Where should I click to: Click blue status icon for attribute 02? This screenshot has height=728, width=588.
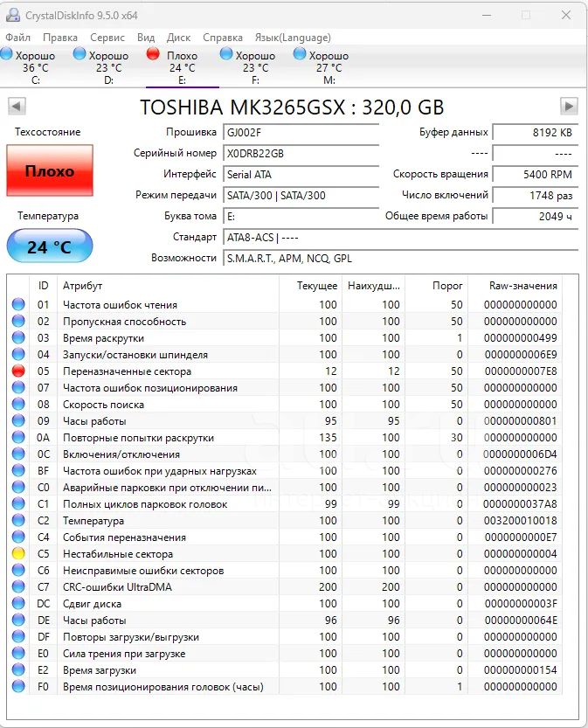pos(18,322)
